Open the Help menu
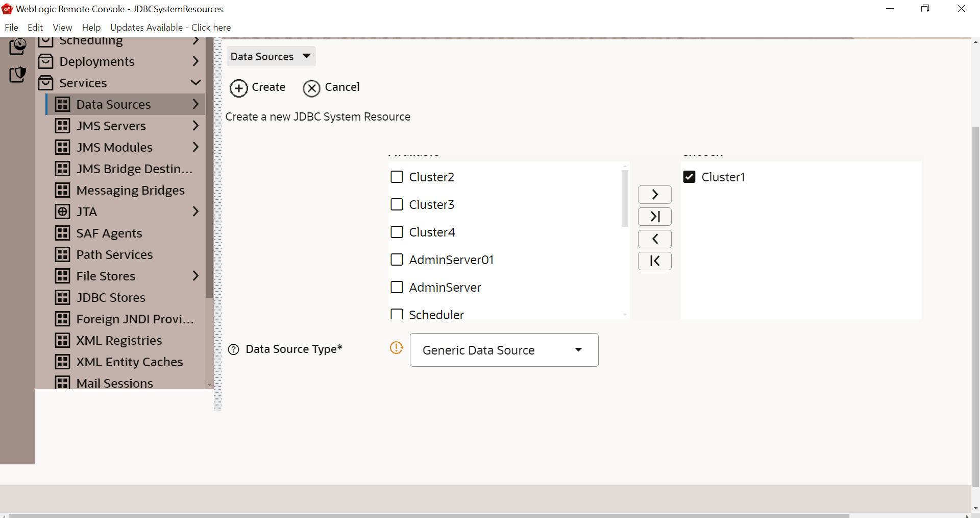This screenshot has width=980, height=518. pyautogui.click(x=91, y=28)
